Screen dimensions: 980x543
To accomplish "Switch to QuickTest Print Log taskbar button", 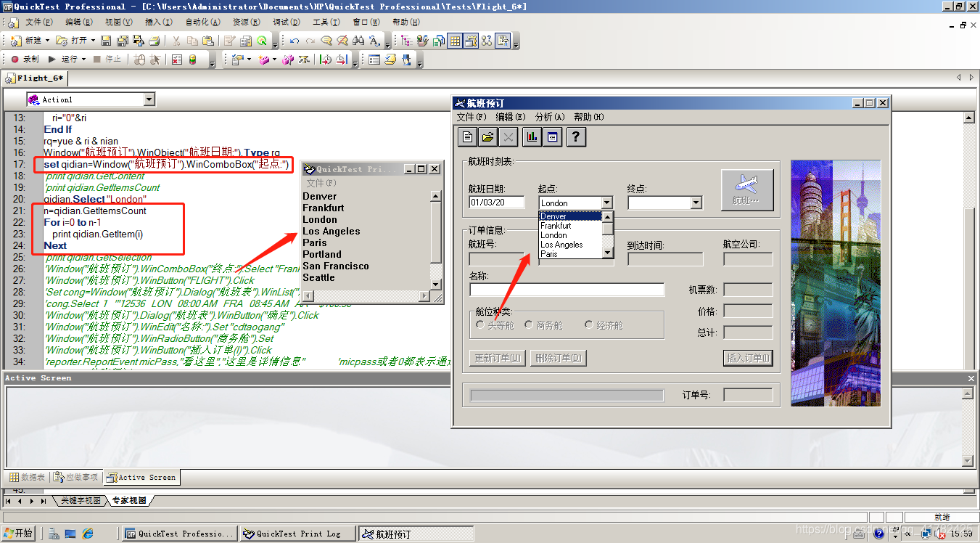I will 299,534.
